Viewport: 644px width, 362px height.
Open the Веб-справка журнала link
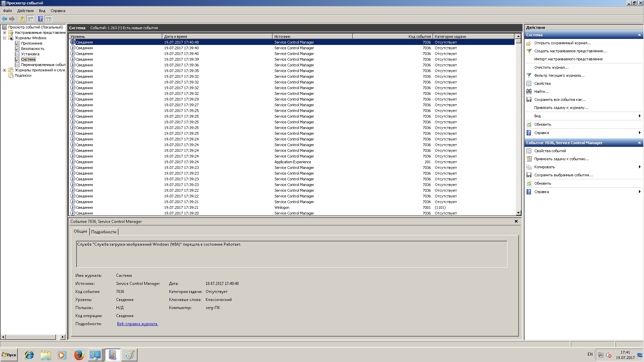(x=137, y=324)
